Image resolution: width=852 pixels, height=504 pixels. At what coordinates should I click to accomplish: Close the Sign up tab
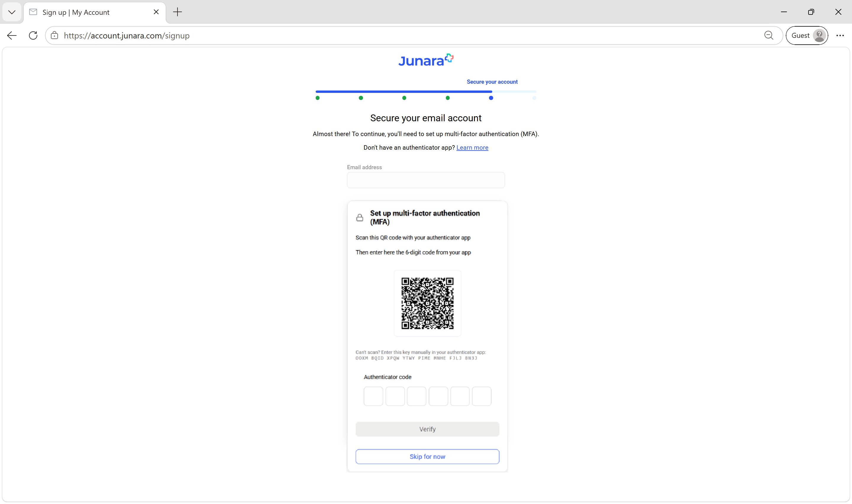[156, 12]
